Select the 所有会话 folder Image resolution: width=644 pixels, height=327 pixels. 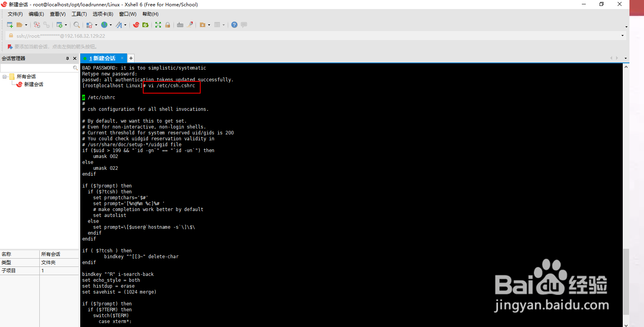click(26, 77)
